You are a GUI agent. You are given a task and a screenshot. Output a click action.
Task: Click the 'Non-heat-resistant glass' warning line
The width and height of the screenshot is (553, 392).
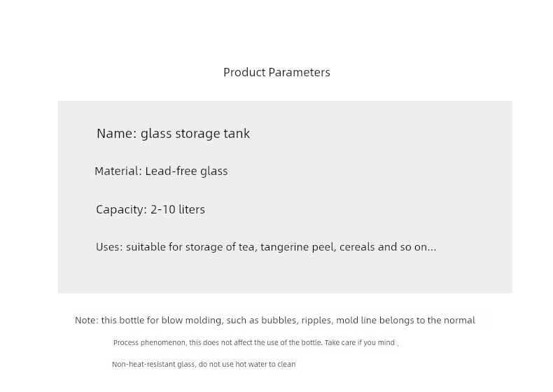(x=204, y=365)
